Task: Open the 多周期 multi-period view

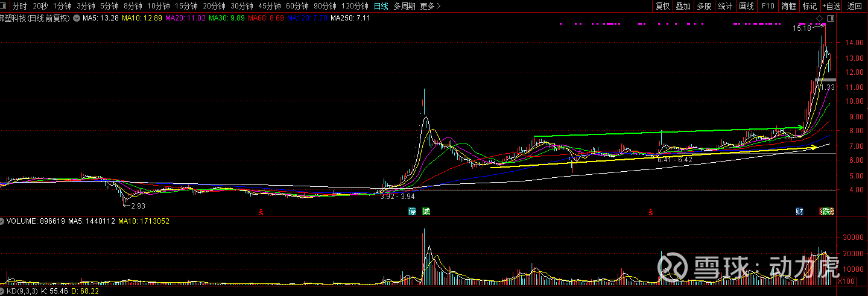Action: [x=404, y=6]
